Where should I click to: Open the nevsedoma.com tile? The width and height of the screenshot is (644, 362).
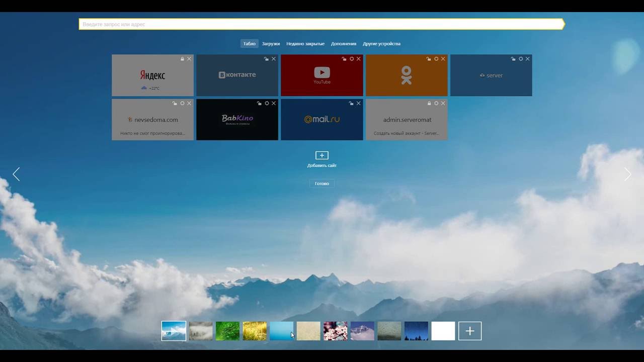pos(152,120)
